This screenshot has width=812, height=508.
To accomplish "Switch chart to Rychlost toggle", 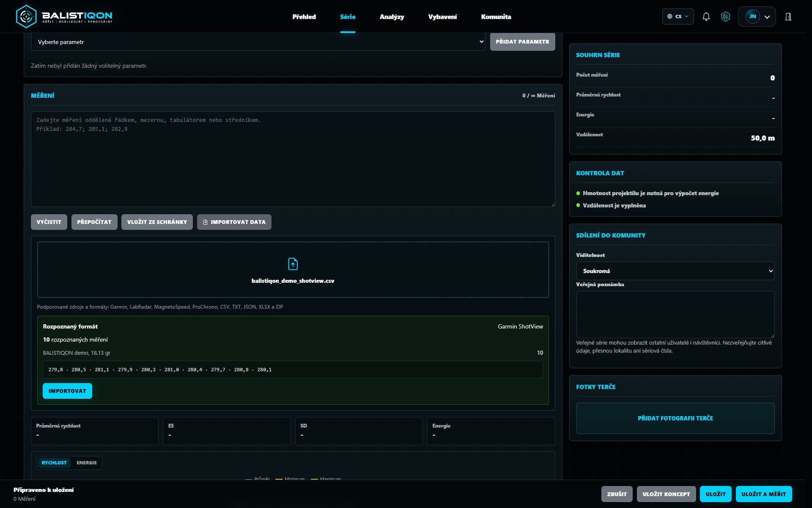I will click(x=54, y=463).
